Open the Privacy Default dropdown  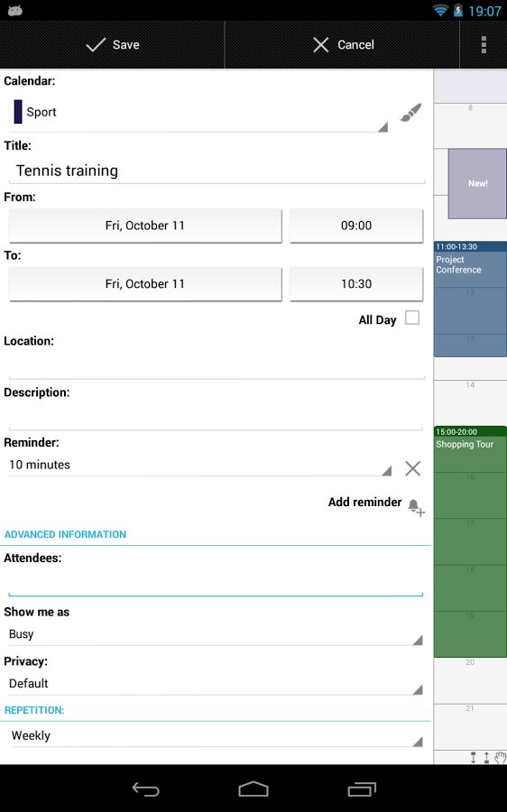tap(216, 684)
